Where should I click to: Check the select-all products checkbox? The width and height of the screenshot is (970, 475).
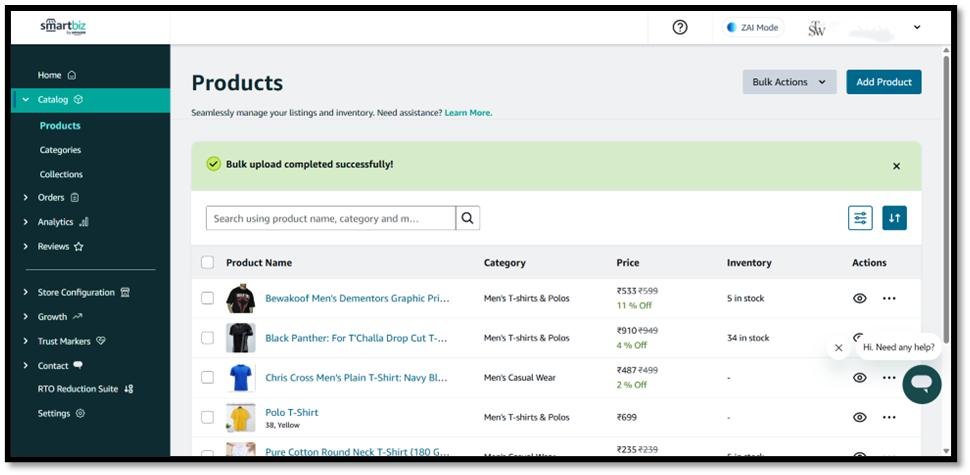[x=207, y=263]
